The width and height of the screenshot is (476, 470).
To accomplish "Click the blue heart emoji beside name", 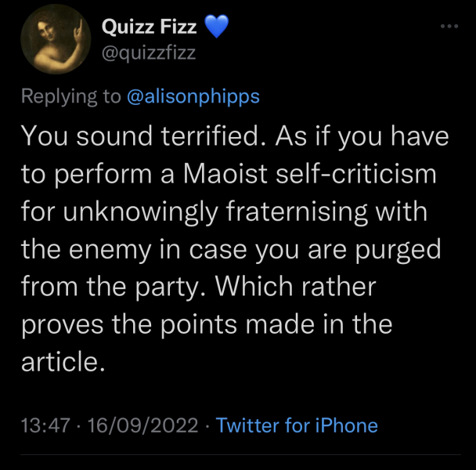I will tap(216, 30).
